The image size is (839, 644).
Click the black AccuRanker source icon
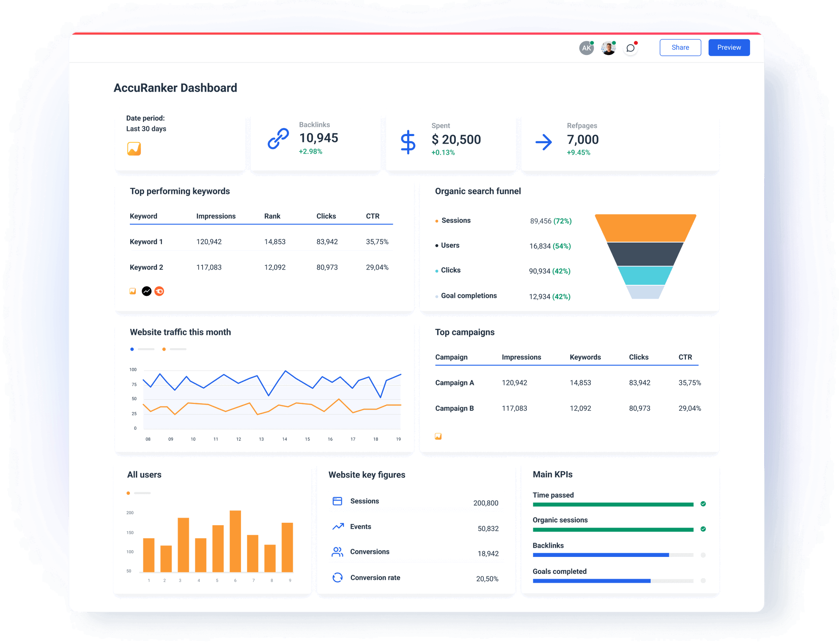tap(146, 291)
